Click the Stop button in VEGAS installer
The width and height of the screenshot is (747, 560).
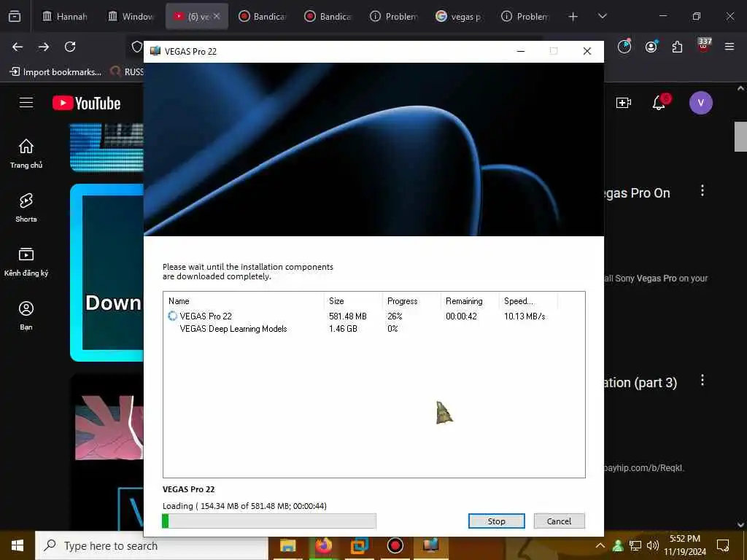pos(496,521)
